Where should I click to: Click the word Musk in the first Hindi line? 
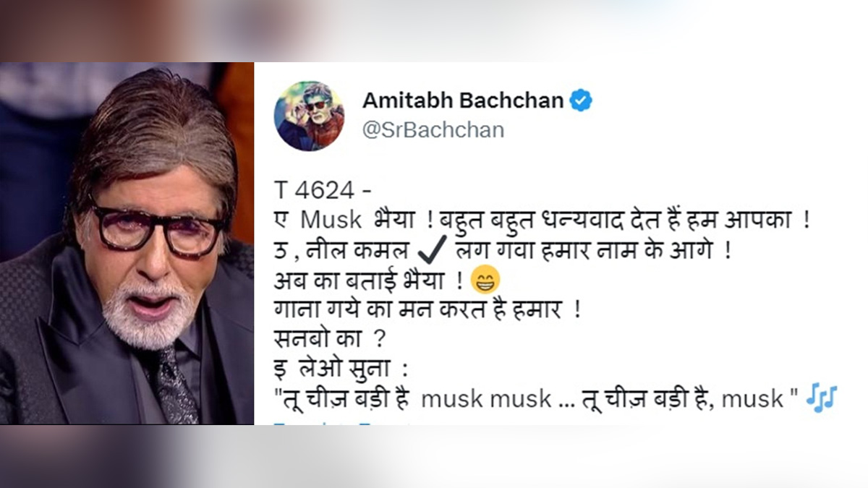pos(324,220)
